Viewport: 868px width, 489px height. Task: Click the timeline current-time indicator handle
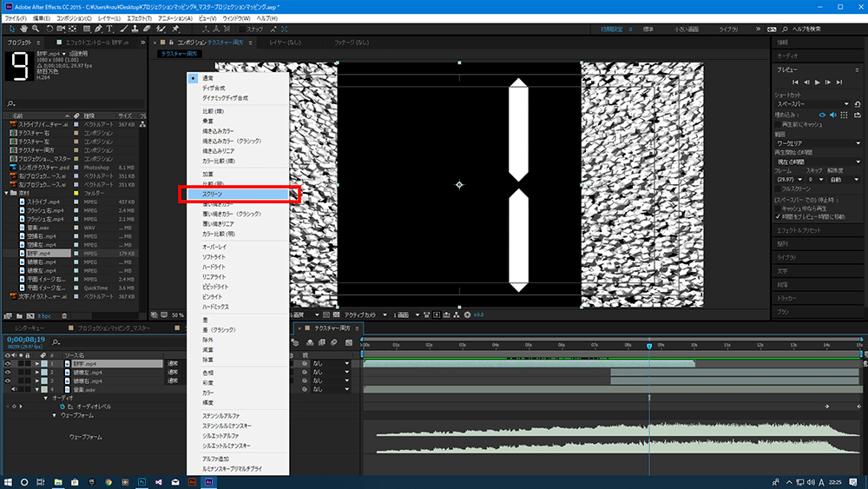coord(649,347)
